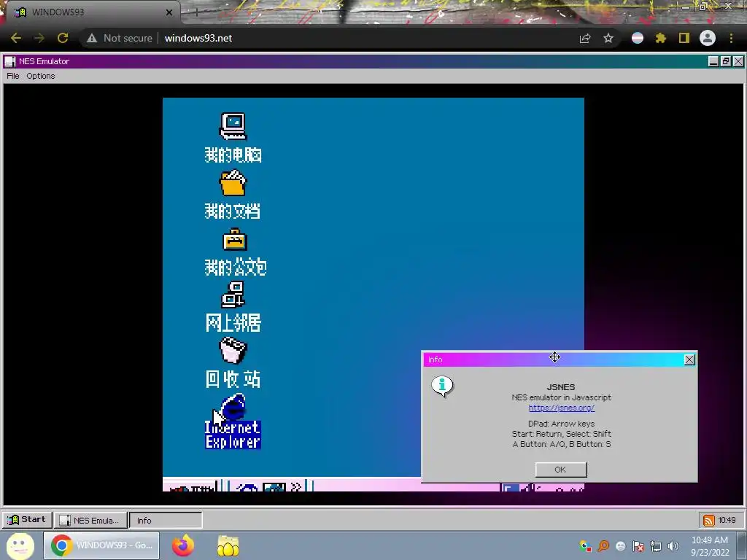Reload the windows93.net page

point(63,38)
